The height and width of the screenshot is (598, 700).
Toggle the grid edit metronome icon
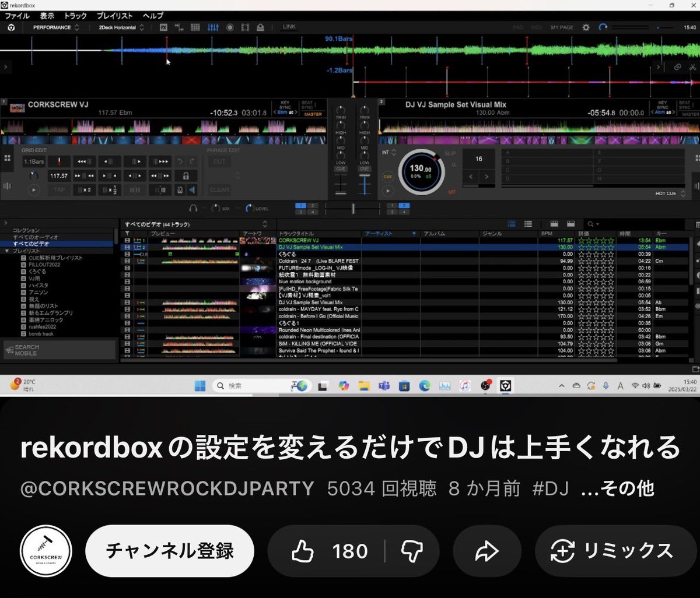point(180,189)
